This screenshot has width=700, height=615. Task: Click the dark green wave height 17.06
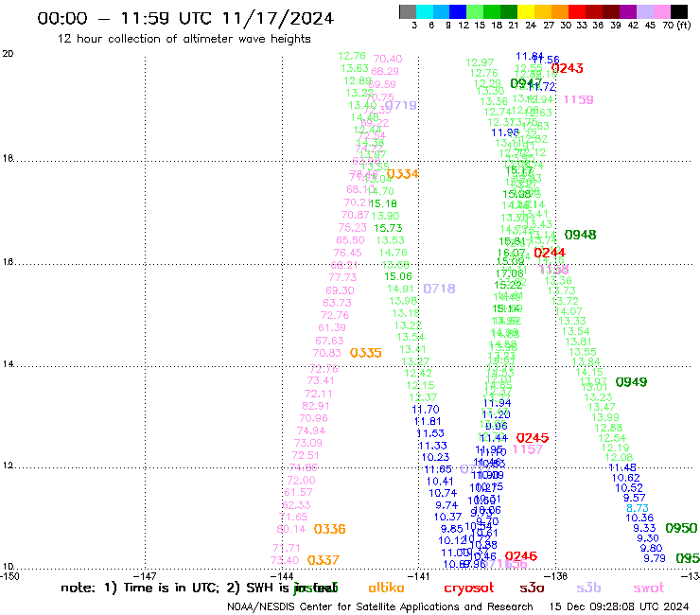(x=509, y=272)
